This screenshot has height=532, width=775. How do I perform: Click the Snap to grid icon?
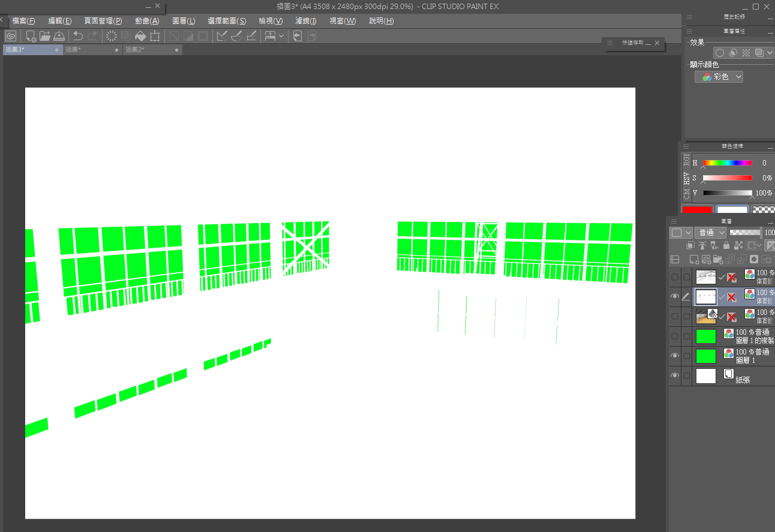(251, 36)
